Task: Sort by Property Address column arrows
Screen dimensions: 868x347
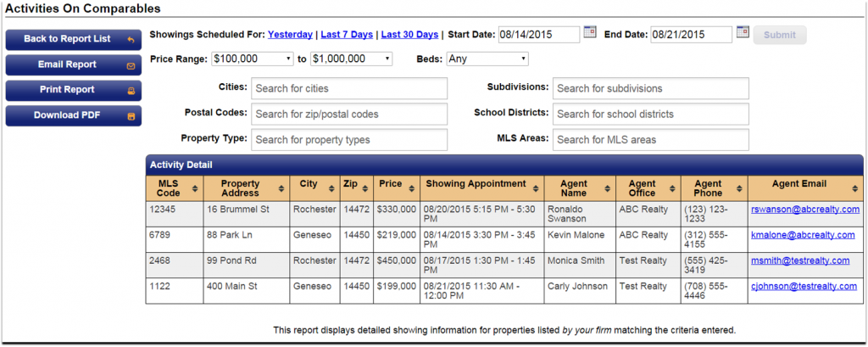Action: (281, 188)
